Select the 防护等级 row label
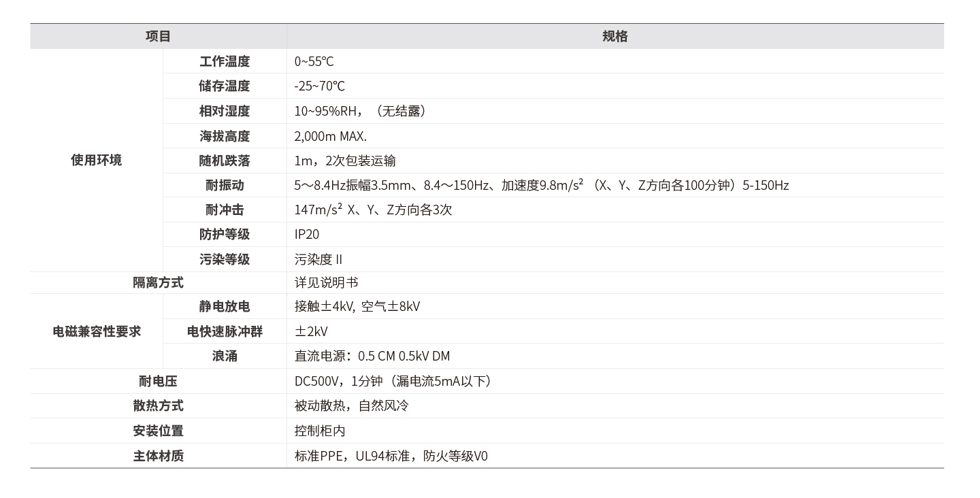 click(x=225, y=234)
